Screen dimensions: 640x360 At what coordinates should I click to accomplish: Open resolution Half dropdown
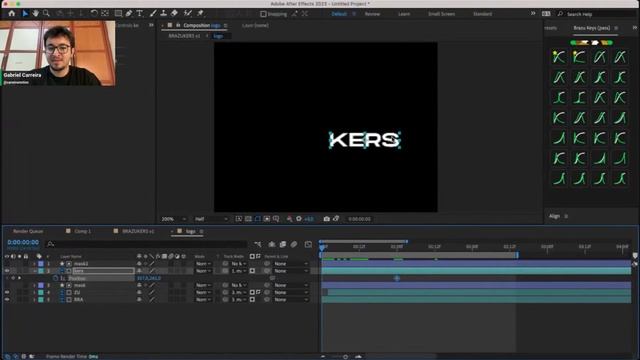[211, 219]
